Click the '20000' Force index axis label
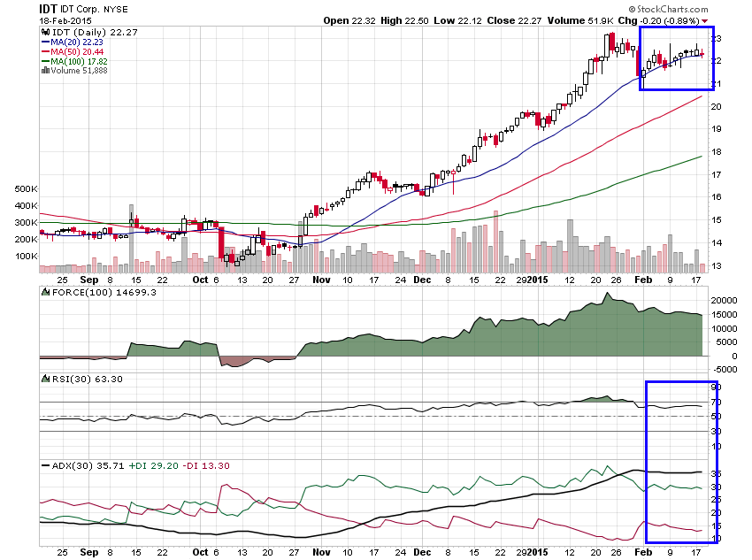The height and width of the screenshot is (560, 752). pos(725,301)
